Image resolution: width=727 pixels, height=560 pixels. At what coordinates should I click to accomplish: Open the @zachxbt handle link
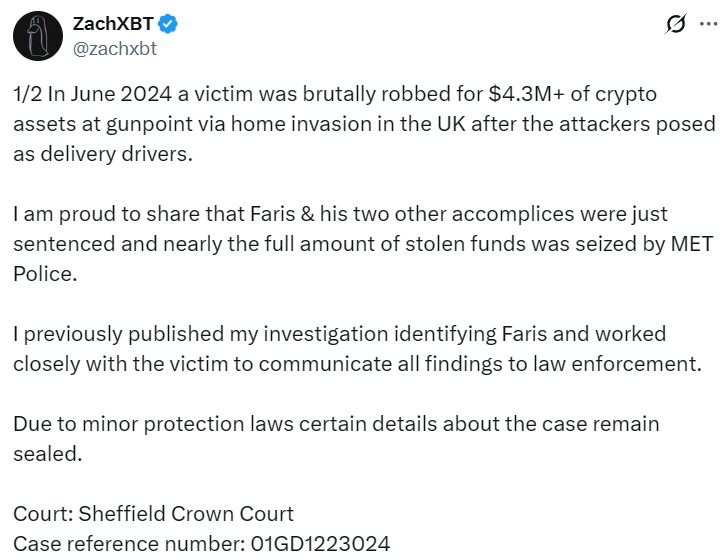pos(115,47)
